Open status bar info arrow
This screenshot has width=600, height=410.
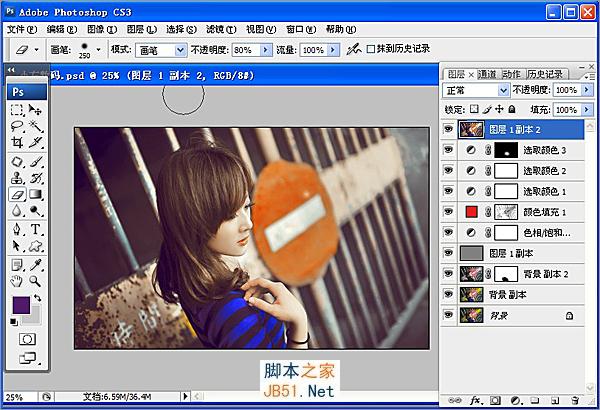185,397
